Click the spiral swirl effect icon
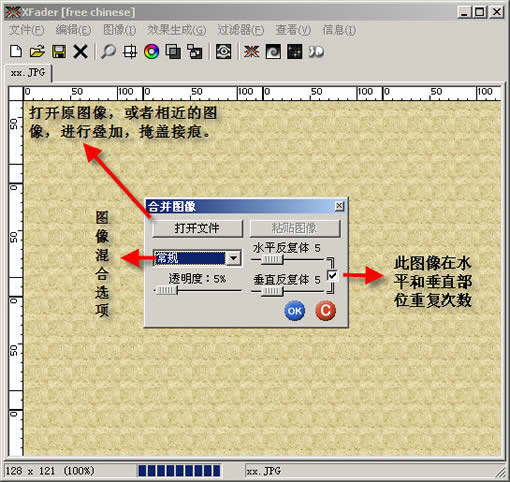Screen dimensions: 510x482 tap(273, 52)
